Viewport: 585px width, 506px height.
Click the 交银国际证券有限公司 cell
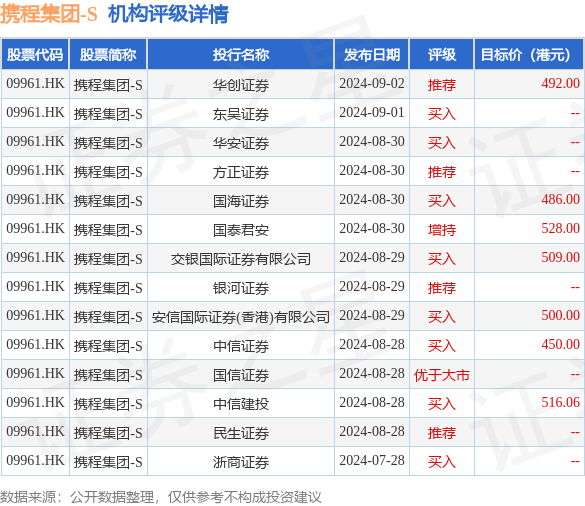[x=241, y=259]
